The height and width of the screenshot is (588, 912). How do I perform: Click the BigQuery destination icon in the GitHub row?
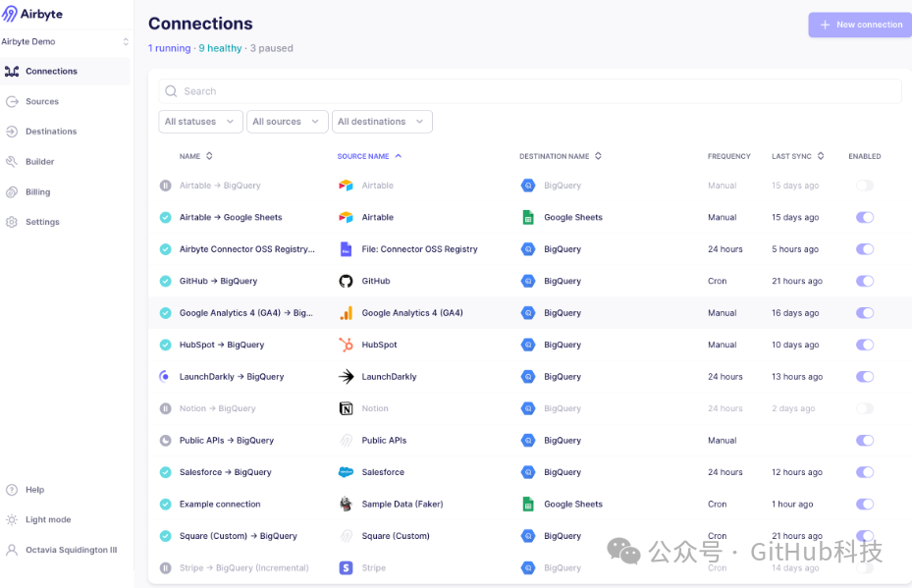[528, 281]
